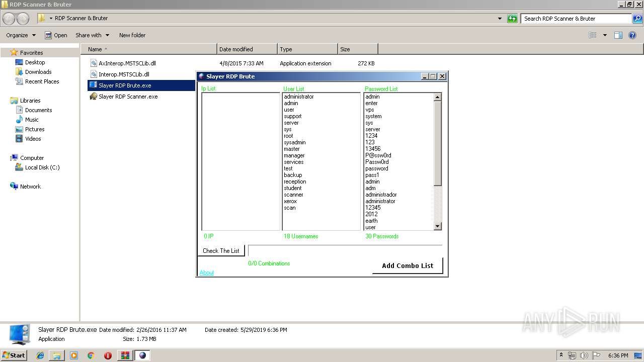Viewport: 644px width, 362px height.
Task: Select 'administrador' in the Password List
Action: pyautogui.click(x=381, y=195)
